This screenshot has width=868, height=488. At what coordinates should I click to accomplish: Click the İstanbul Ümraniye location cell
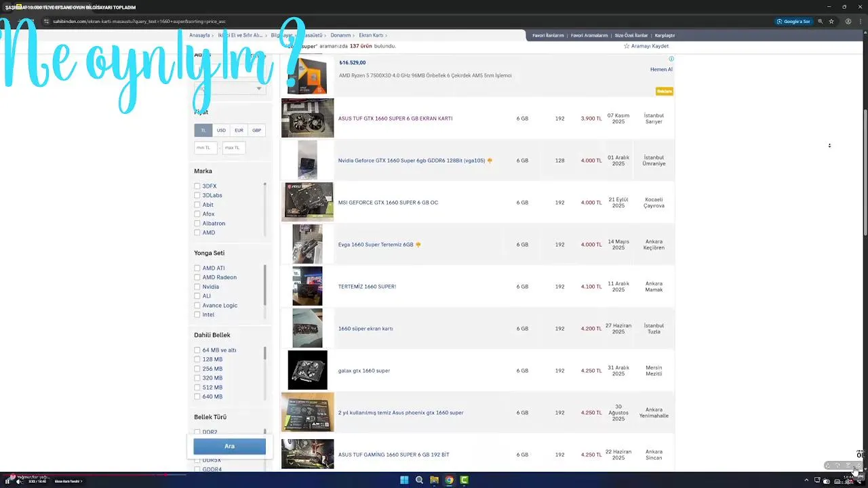(654, 161)
